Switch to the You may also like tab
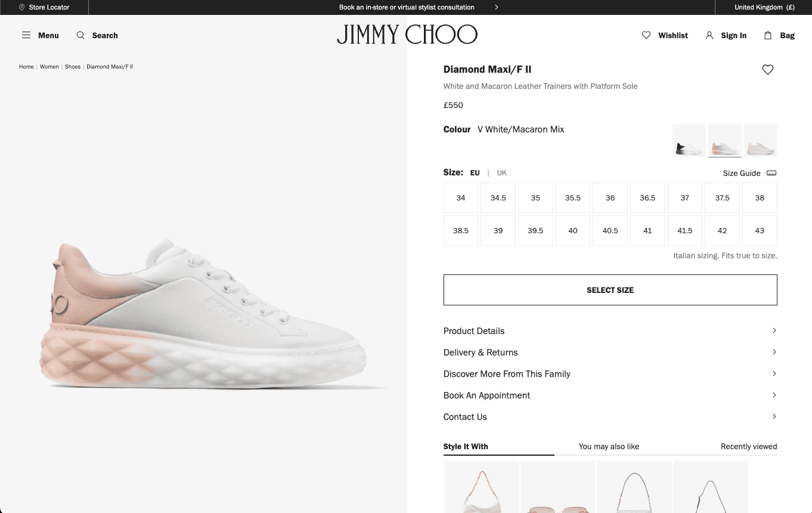The width and height of the screenshot is (812, 513). click(609, 446)
